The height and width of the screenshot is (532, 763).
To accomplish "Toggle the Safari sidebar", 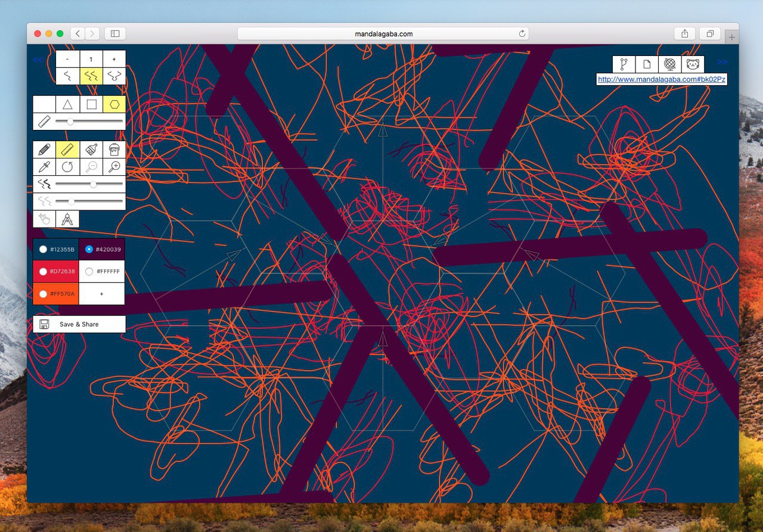I will point(116,34).
